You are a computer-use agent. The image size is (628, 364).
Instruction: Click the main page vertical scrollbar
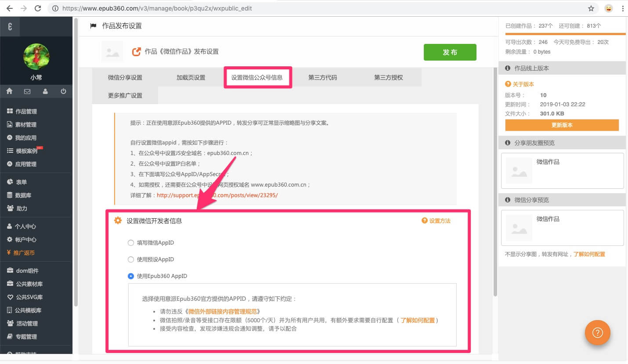pyautogui.click(x=495, y=176)
